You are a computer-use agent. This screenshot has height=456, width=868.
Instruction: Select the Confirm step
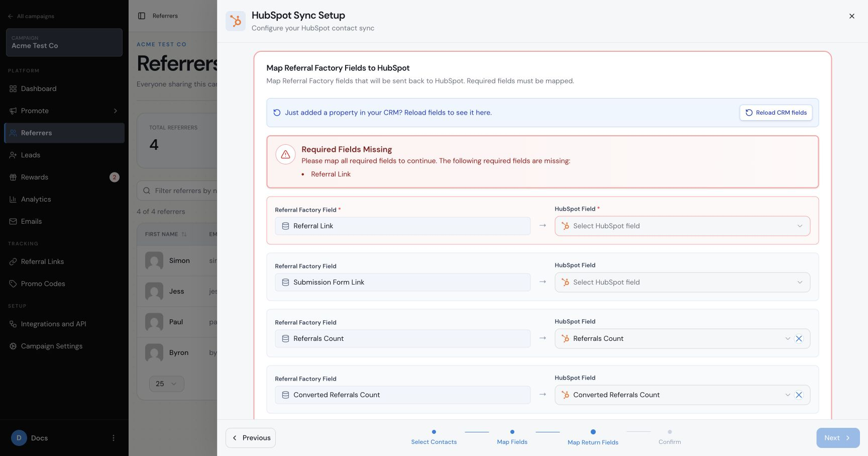click(670, 437)
